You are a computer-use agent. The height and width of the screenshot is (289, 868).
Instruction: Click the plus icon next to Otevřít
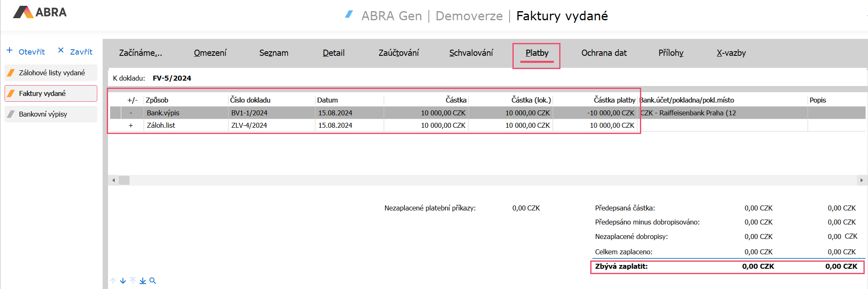pyautogui.click(x=10, y=50)
